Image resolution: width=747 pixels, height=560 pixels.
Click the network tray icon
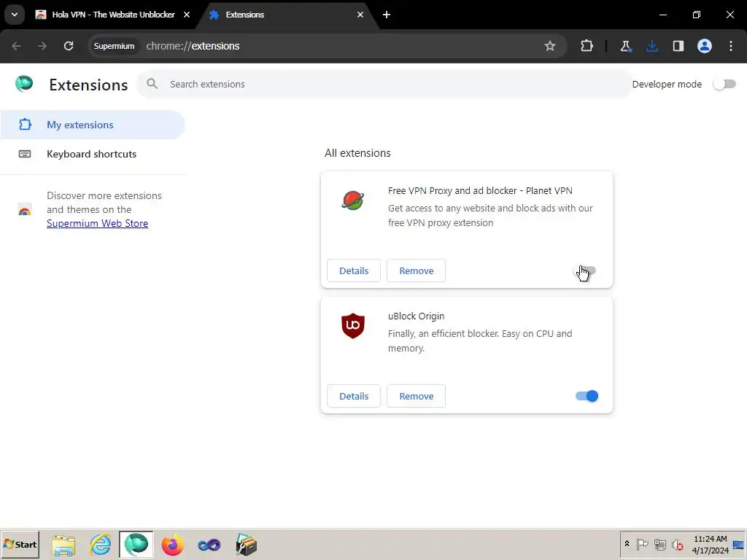[659, 544]
